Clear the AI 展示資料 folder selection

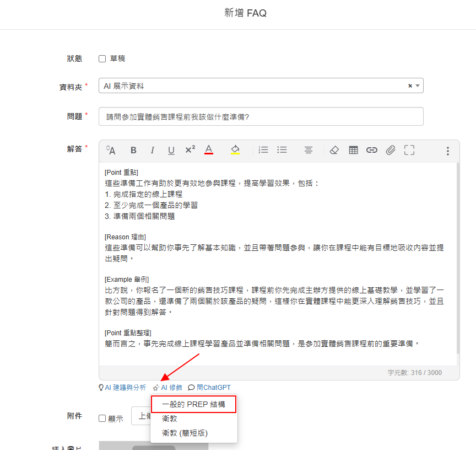coord(410,86)
